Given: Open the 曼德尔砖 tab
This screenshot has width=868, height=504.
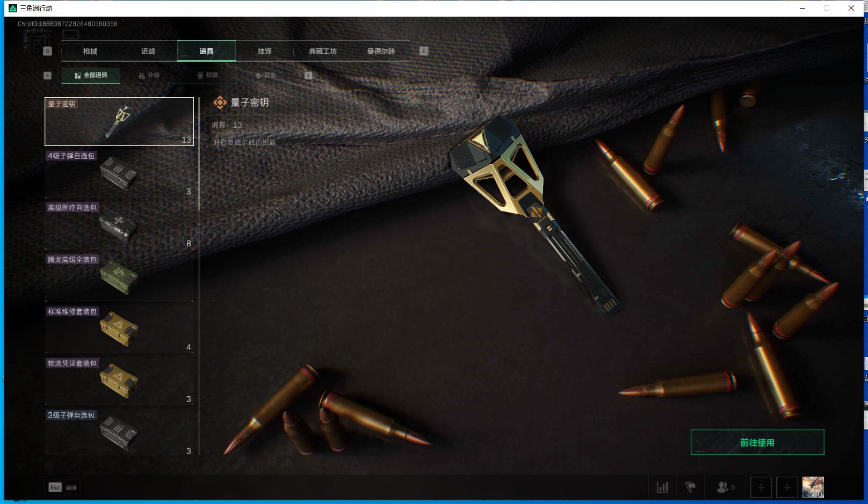Looking at the screenshot, I should click(381, 51).
